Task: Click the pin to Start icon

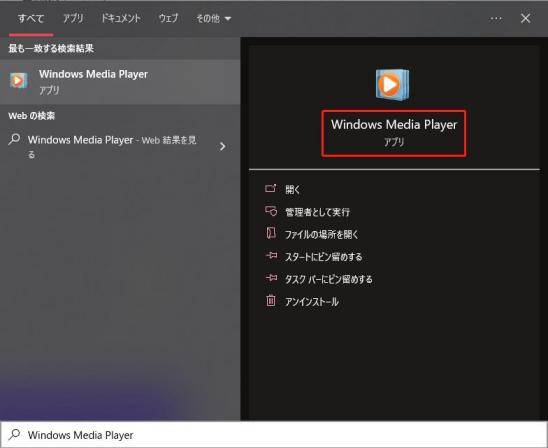Action: [x=271, y=256]
